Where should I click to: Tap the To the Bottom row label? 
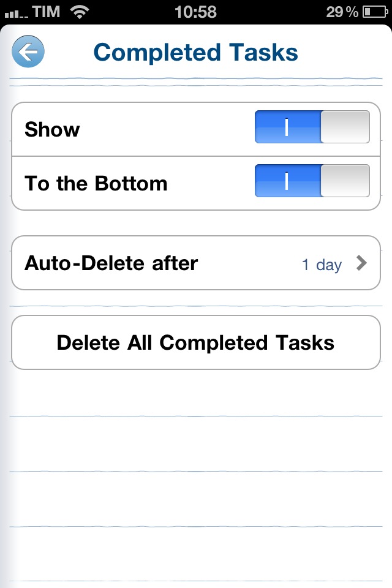coord(96,183)
